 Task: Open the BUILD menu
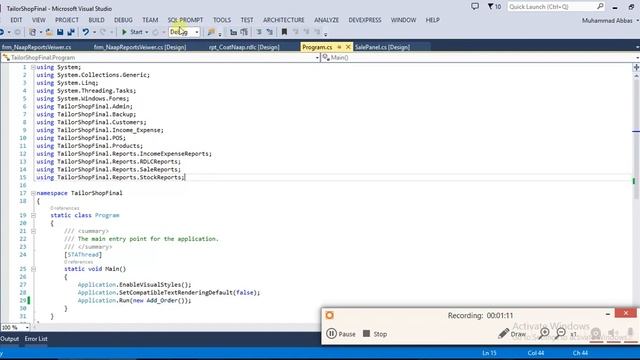click(96, 20)
